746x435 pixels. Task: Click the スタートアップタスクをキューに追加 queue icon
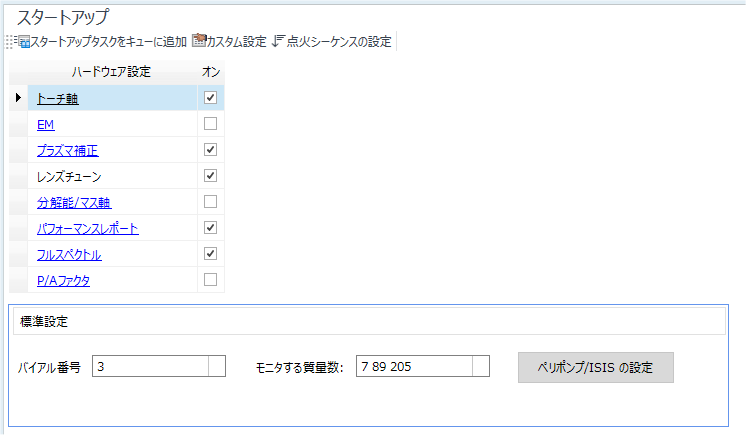(x=24, y=41)
